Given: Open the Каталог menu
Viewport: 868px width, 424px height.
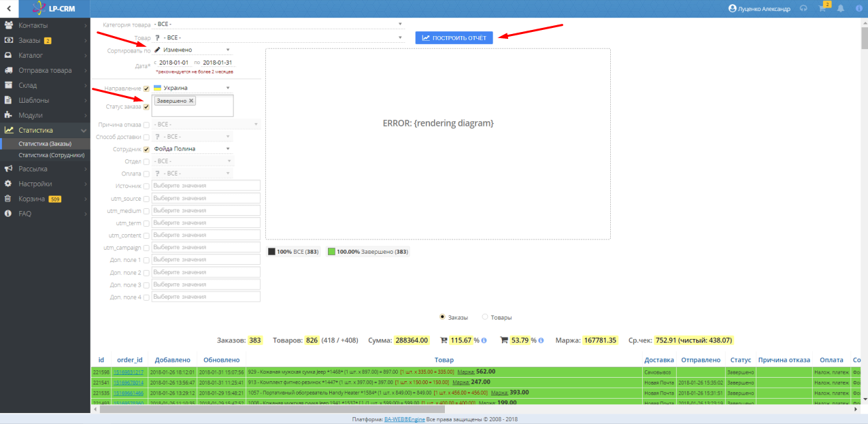Looking at the screenshot, I should tap(45, 55).
